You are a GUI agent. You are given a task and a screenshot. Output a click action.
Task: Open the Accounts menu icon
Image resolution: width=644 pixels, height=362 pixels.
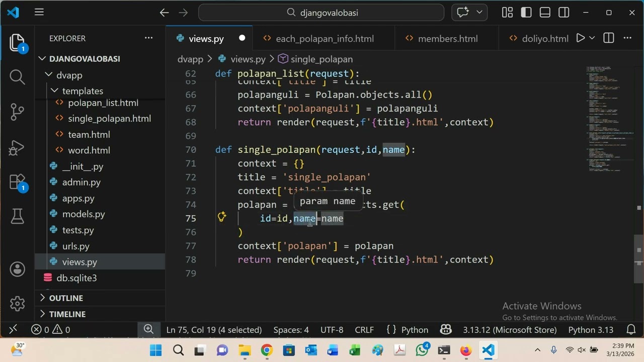point(17,269)
